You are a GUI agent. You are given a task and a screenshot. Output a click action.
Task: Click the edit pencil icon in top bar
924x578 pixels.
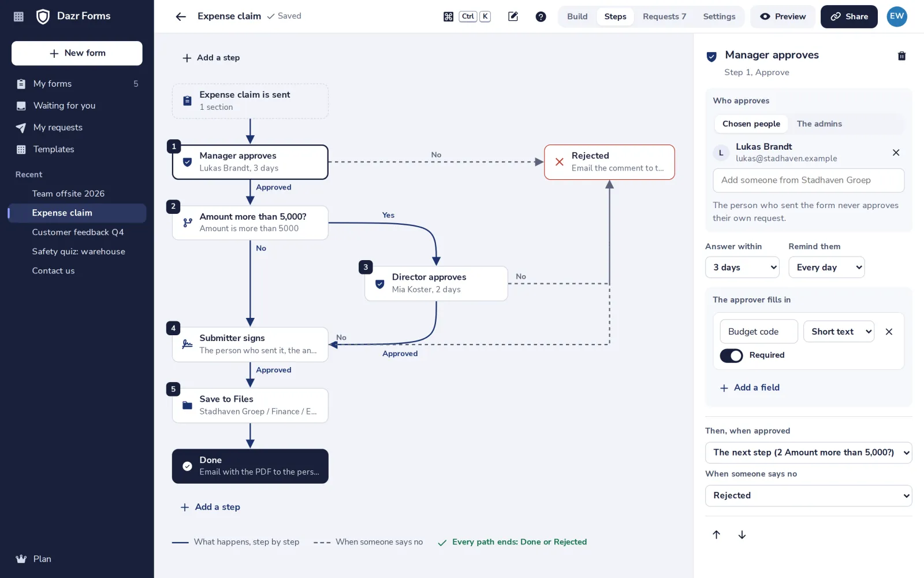[x=513, y=17]
